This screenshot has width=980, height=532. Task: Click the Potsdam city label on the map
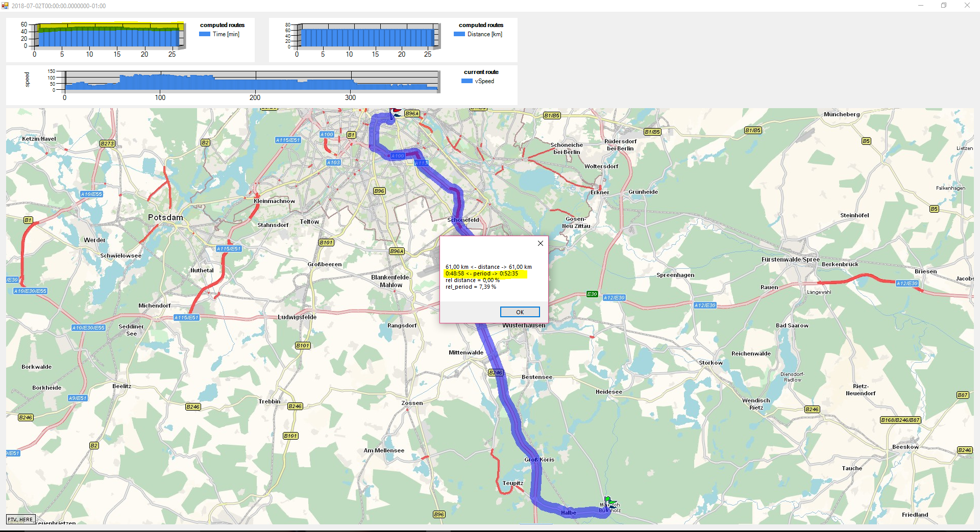click(x=165, y=217)
